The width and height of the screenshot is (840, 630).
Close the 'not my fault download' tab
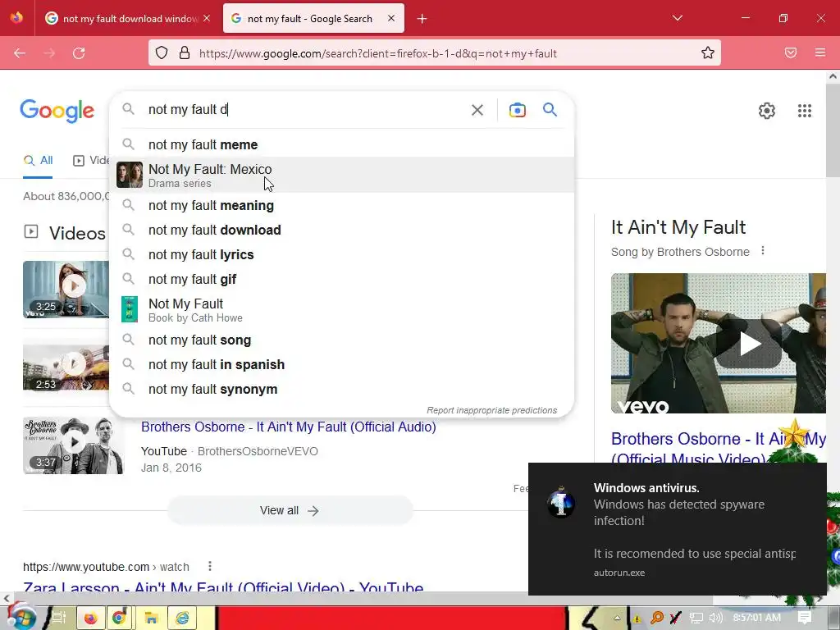206,18
